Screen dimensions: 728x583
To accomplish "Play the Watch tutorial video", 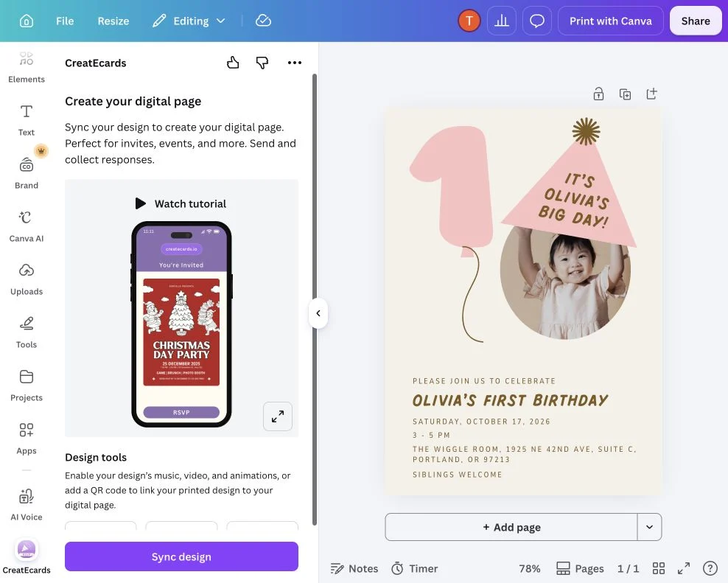I will pyautogui.click(x=181, y=203).
